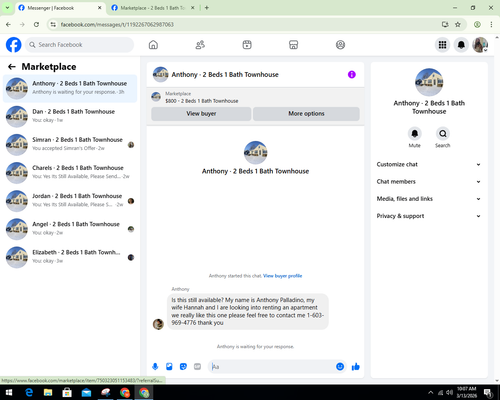Show hidden system tray icons

pyautogui.click(x=431, y=392)
